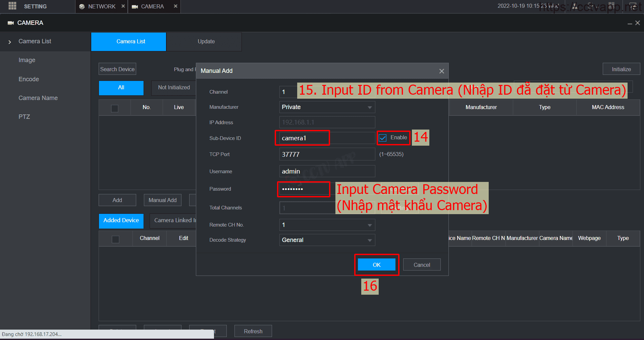Switch to the Update tab
The height and width of the screenshot is (340, 644).
[x=206, y=42]
